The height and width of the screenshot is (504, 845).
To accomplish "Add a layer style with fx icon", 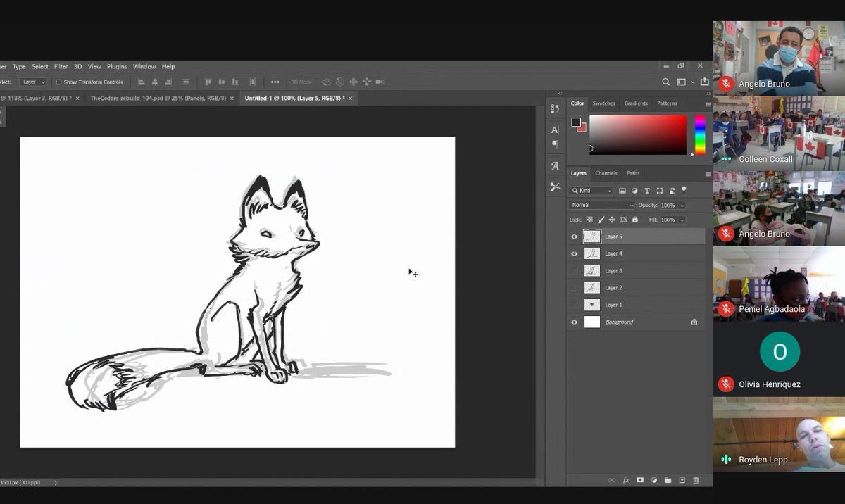I will coord(626,480).
